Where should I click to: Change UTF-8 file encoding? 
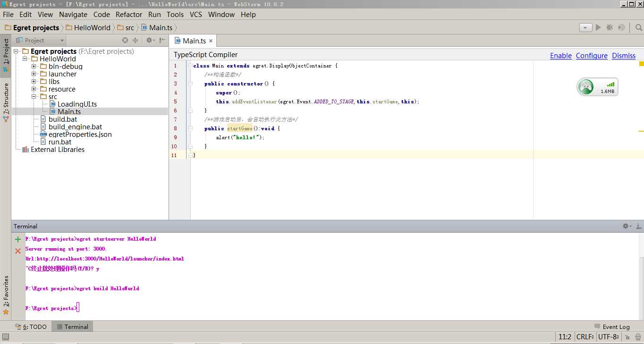(x=609, y=337)
